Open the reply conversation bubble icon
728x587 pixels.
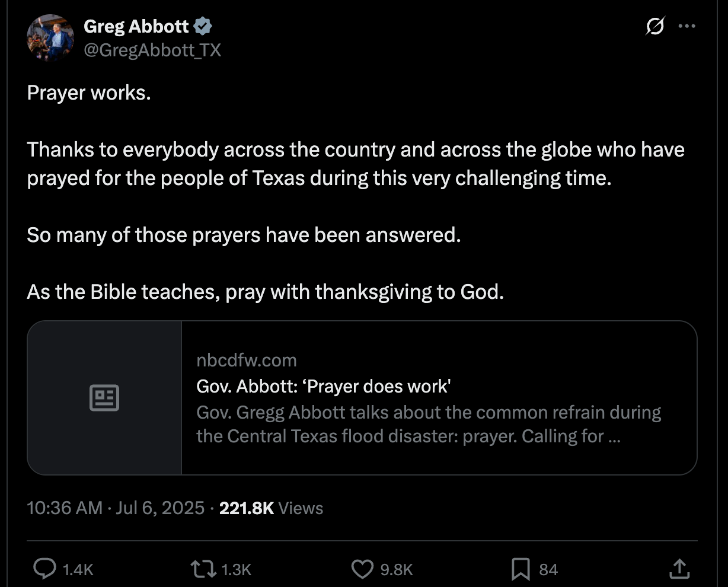pyautogui.click(x=46, y=568)
